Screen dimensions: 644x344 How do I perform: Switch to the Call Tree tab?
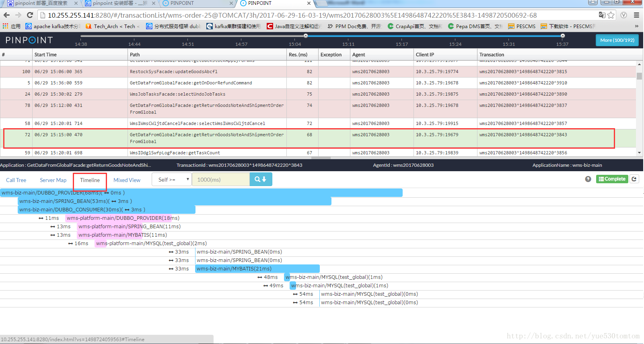[x=16, y=180]
